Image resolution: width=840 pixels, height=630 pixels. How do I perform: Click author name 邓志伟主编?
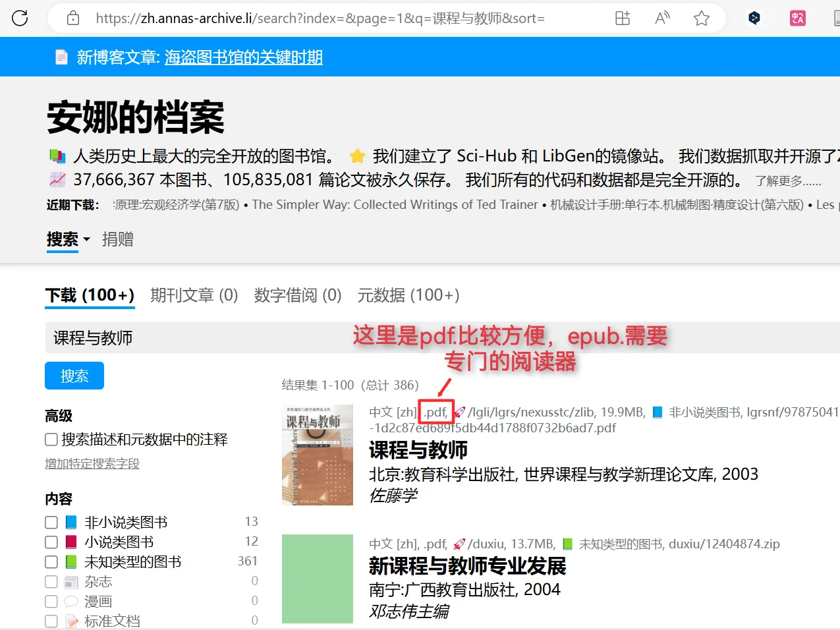coord(409,612)
